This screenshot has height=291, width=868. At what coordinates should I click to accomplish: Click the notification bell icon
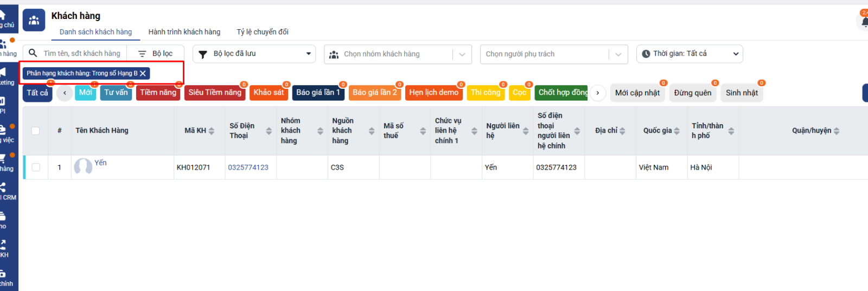pyautogui.click(x=865, y=22)
